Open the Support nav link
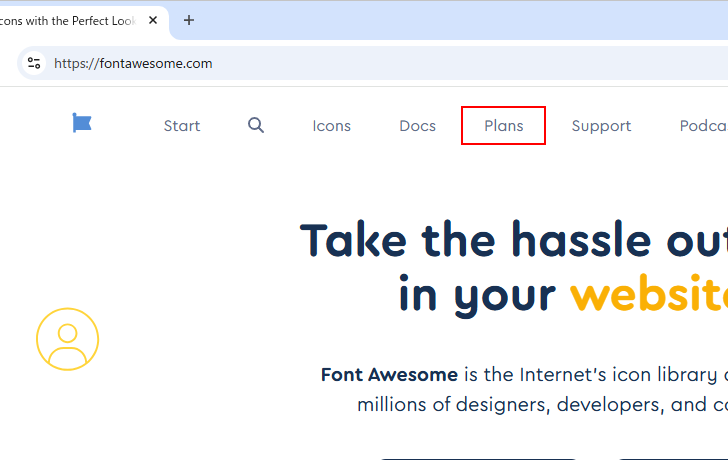Image resolution: width=728 pixels, height=460 pixels. pos(601,126)
